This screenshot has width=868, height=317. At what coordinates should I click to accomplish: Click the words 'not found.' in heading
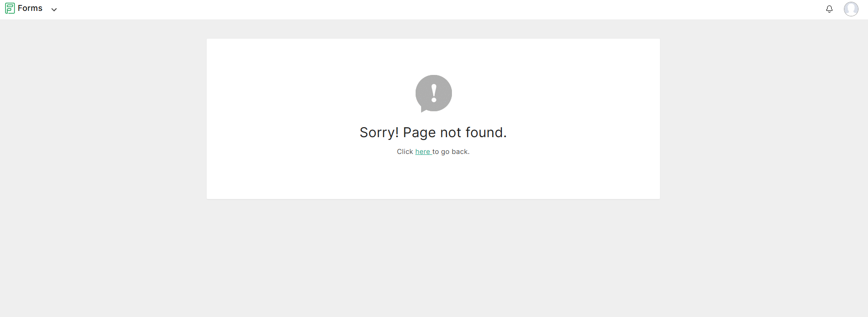(x=473, y=132)
